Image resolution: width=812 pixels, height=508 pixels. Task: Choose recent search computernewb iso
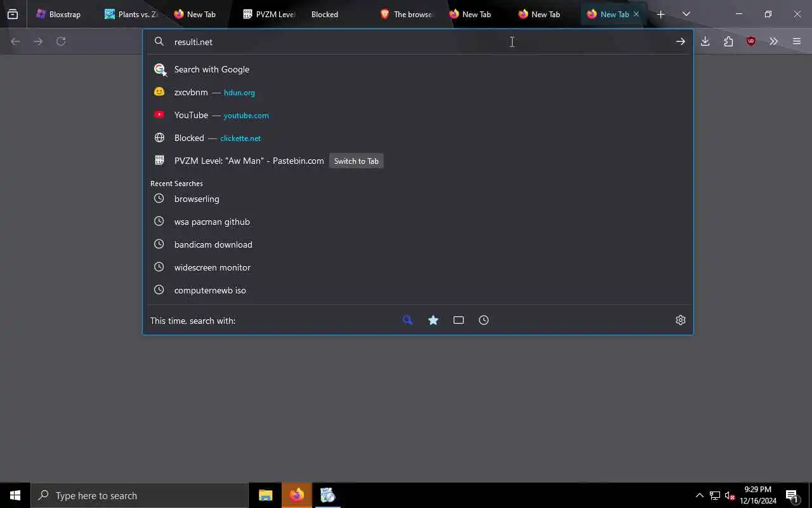(417, 290)
